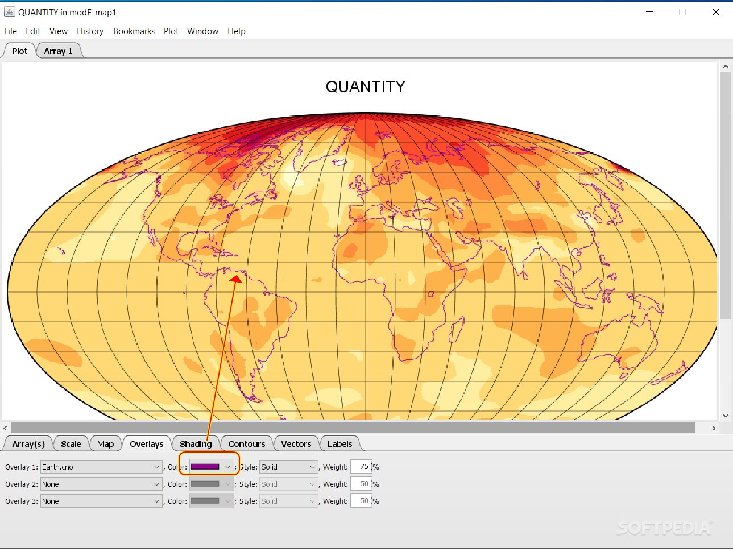Click the Overlay 3 Weight field
The width and height of the screenshot is (733, 560).
point(361,501)
